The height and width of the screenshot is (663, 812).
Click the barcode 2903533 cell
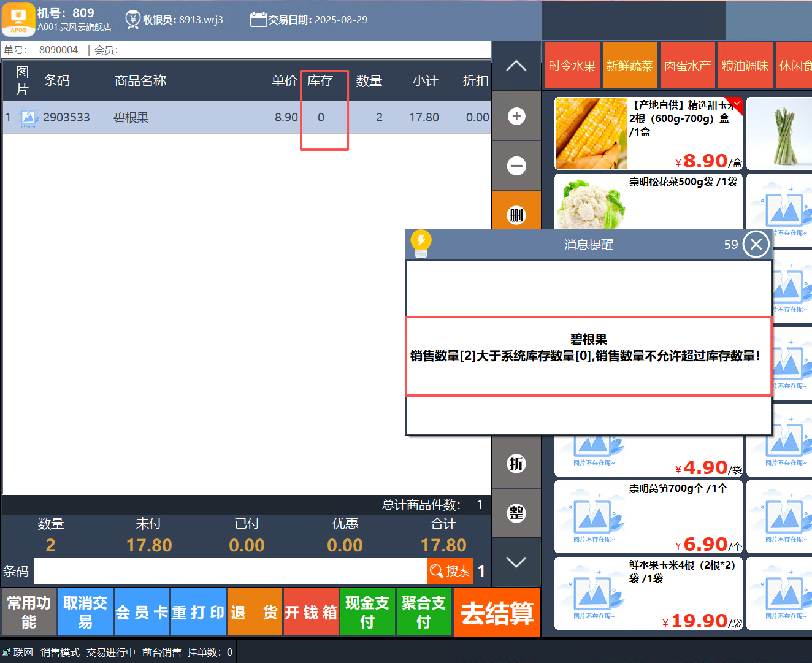pyautogui.click(x=66, y=117)
